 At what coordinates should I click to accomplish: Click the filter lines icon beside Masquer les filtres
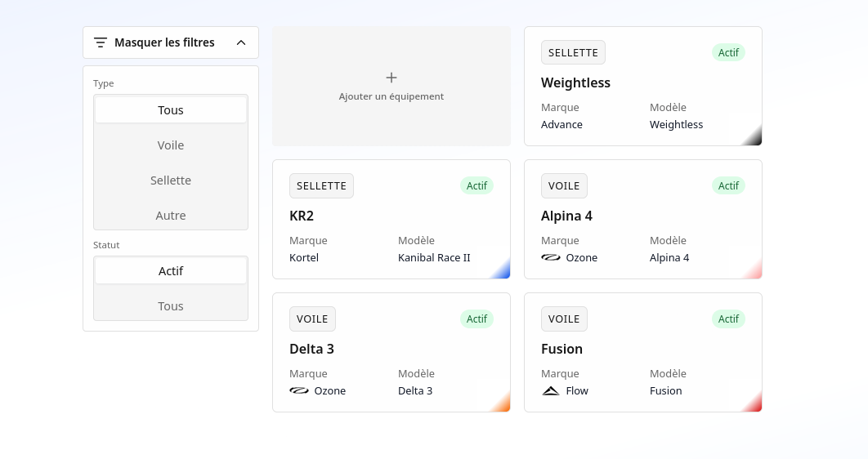click(101, 42)
